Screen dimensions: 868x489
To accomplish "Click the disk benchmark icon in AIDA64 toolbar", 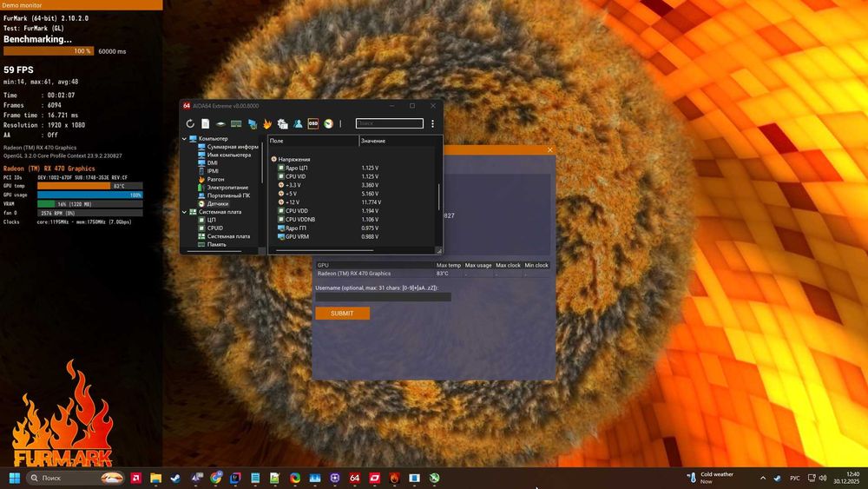I will click(220, 123).
